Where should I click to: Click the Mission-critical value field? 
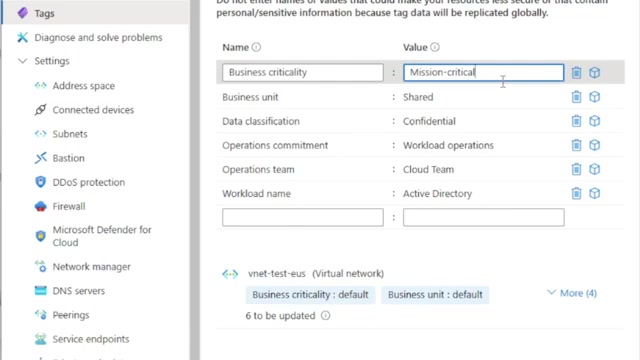click(484, 73)
